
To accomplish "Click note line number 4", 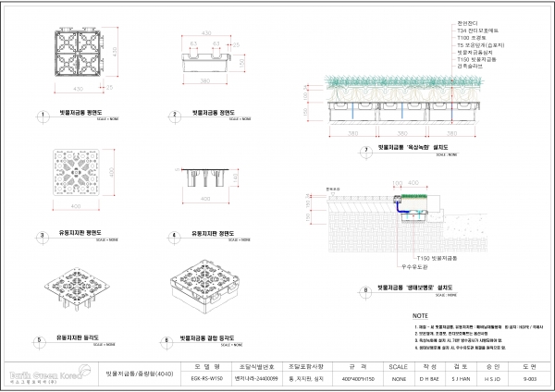I will tap(461, 348).
